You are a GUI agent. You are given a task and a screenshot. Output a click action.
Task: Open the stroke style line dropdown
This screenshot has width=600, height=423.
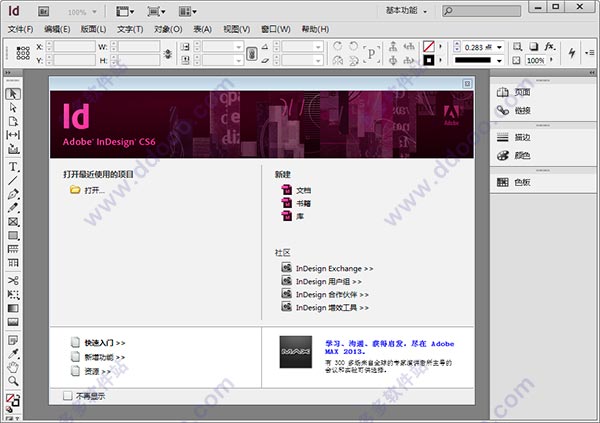(499, 60)
